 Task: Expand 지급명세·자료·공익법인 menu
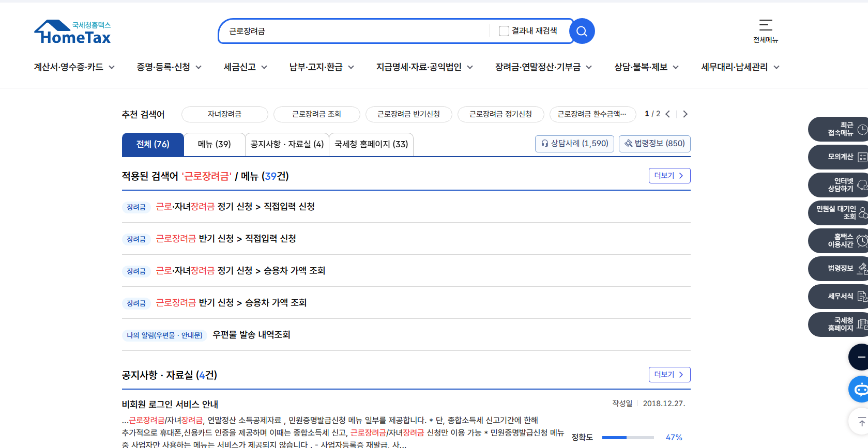coord(424,67)
